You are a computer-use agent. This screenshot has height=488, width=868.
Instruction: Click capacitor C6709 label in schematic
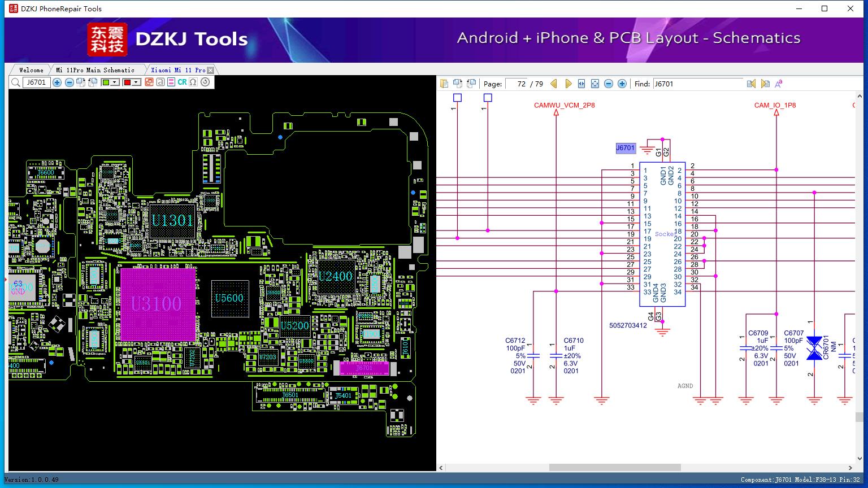[x=758, y=333]
